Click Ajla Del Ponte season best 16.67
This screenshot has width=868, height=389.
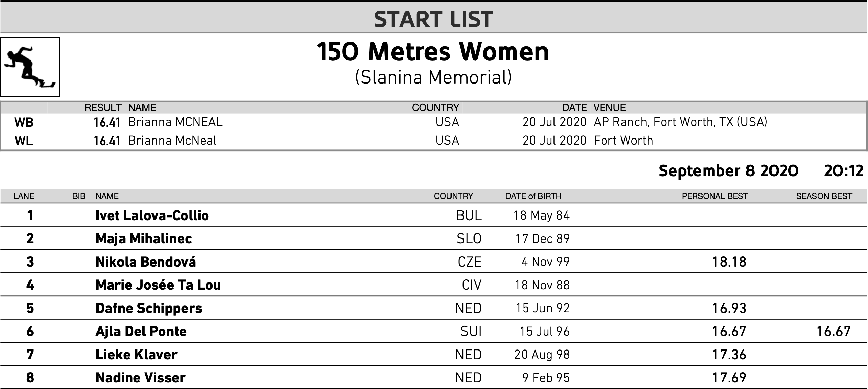(834, 331)
